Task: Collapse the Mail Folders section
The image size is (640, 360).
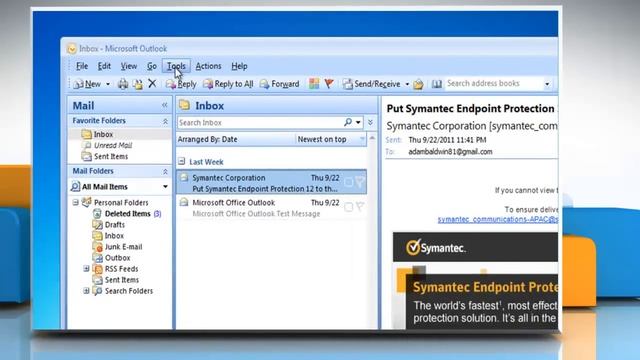Action: point(165,171)
